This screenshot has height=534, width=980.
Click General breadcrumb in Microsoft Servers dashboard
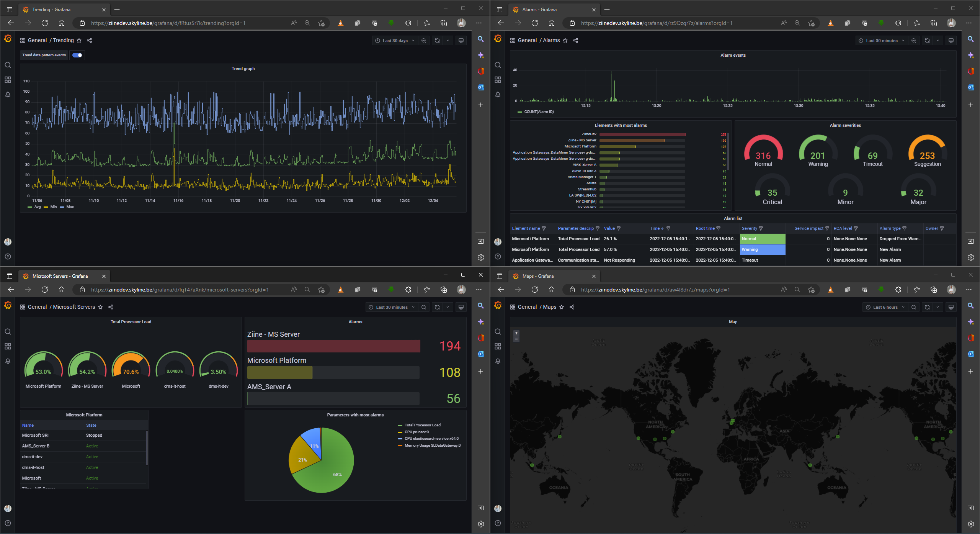(x=37, y=307)
